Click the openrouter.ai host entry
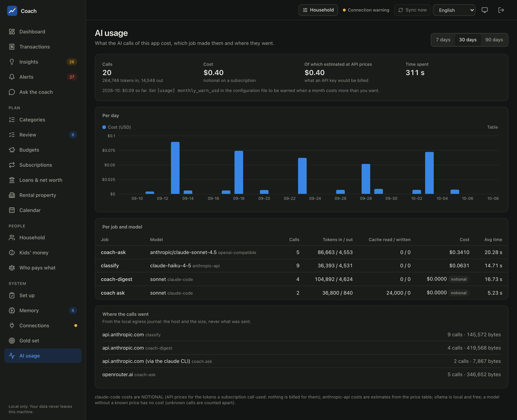Screen dimensions: 517x420 (301, 375)
